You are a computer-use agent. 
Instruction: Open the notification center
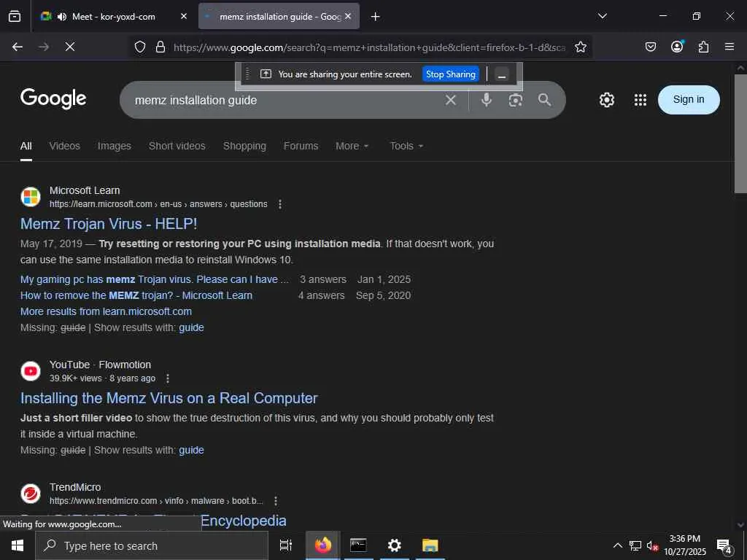(x=724, y=547)
